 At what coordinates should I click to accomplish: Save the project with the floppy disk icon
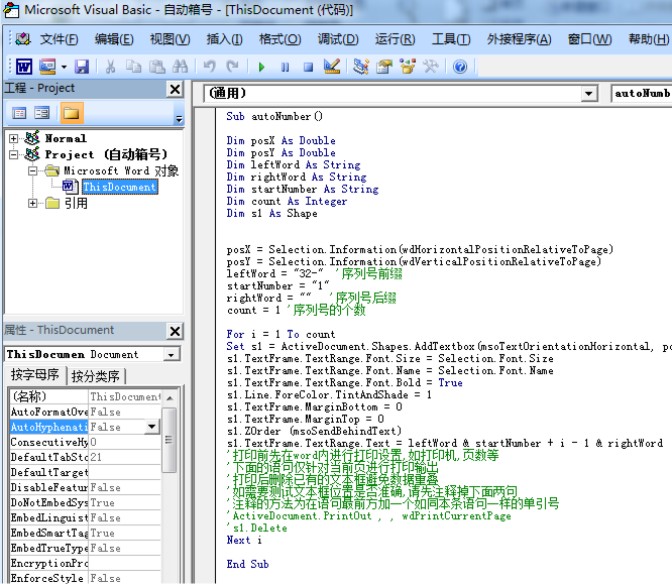pyautogui.click(x=81, y=67)
